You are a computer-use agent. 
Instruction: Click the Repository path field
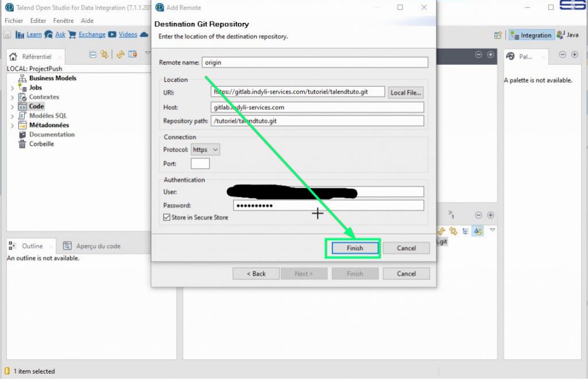tap(317, 121)
